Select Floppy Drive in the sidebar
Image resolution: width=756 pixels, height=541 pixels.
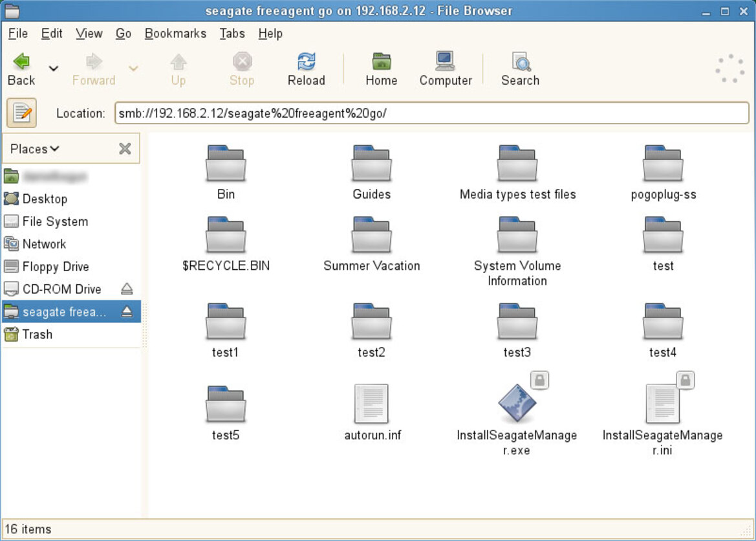71,267
